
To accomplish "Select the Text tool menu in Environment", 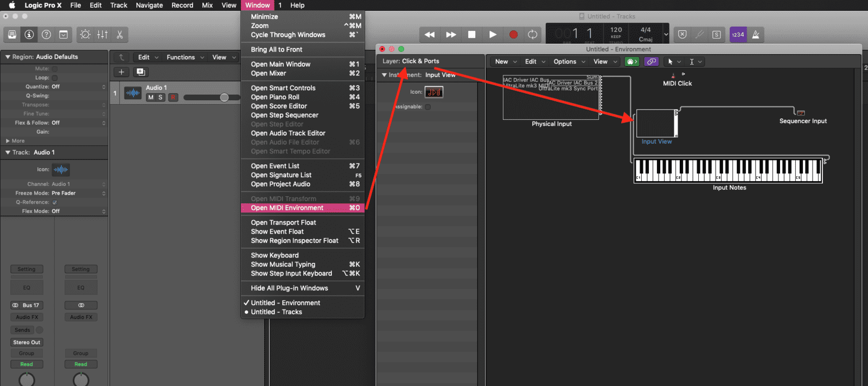I will point(695,62).
